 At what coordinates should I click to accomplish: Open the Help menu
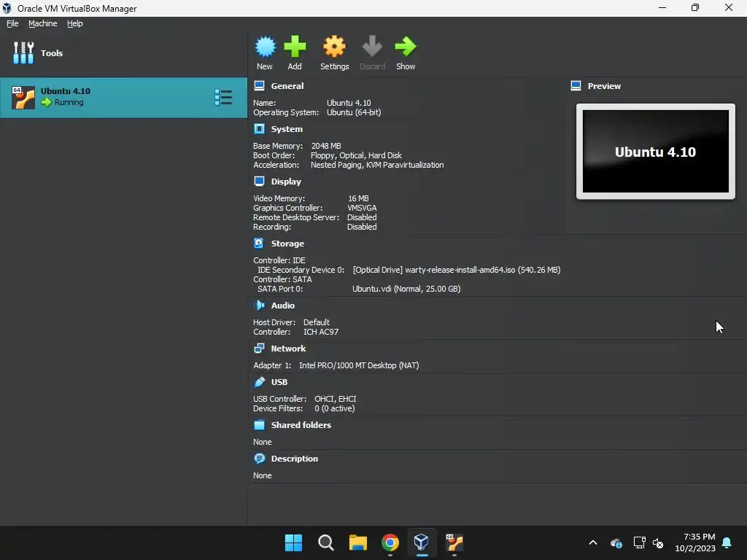[x=75, y=23]
